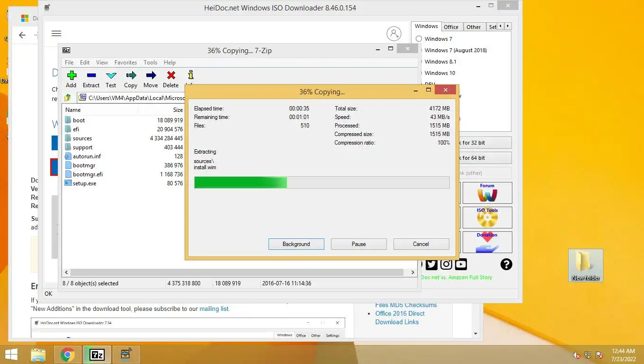
Task: Select the Windows 7 radio button
Action: (x=419, y=39)
